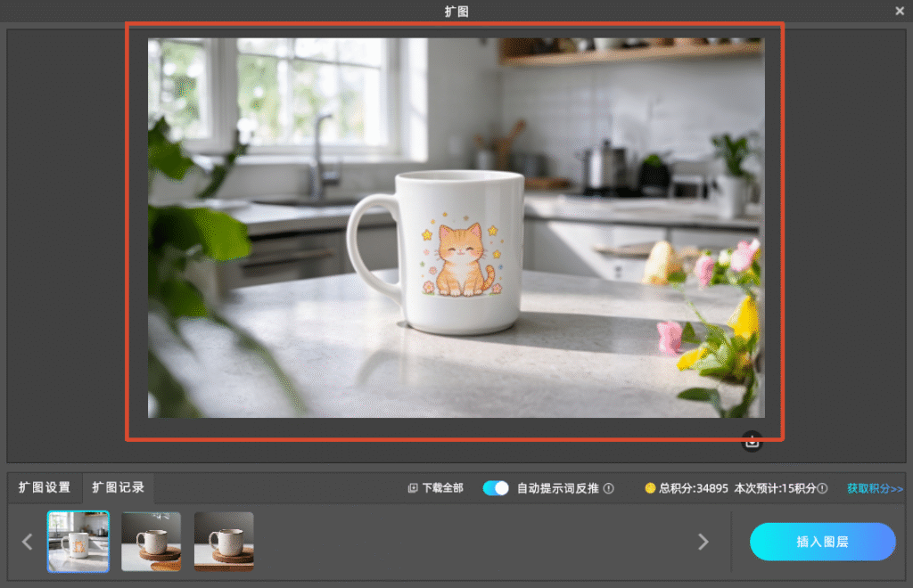Click the 本次预计:15积分 text
This screenshot has height=588, width=913.
[775, 488]
